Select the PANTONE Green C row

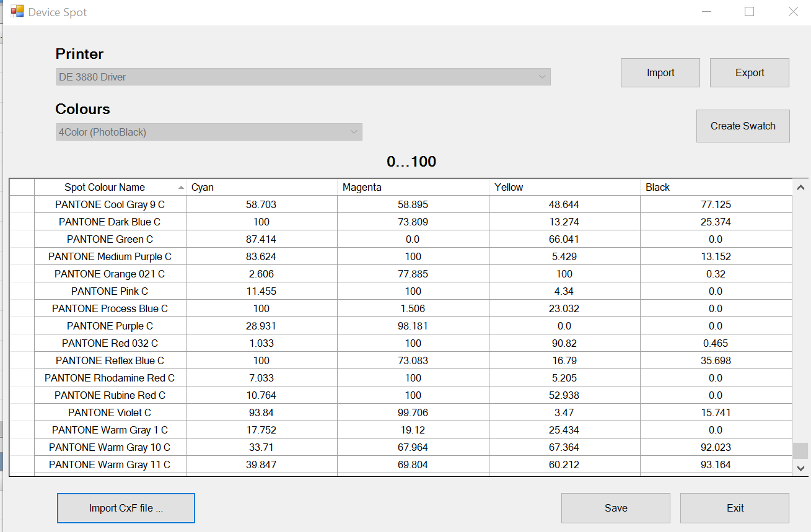point(110,238)
